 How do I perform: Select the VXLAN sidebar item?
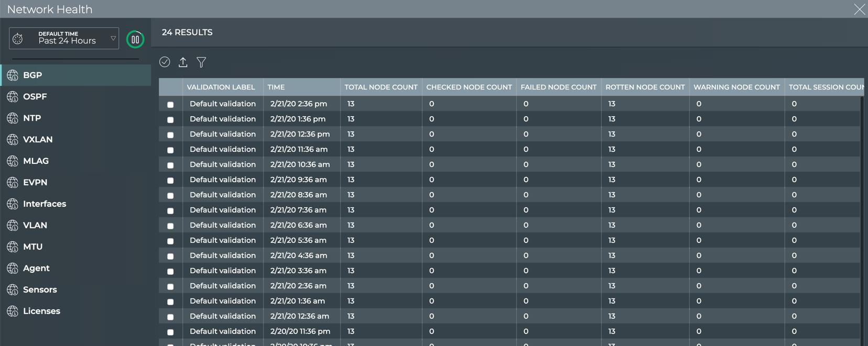coord(38,140)
